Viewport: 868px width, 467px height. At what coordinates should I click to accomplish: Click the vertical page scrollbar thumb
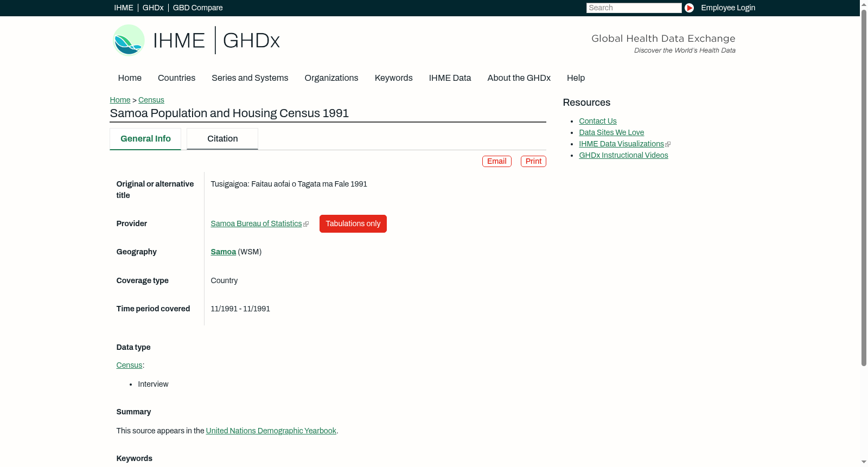point(864,187)
